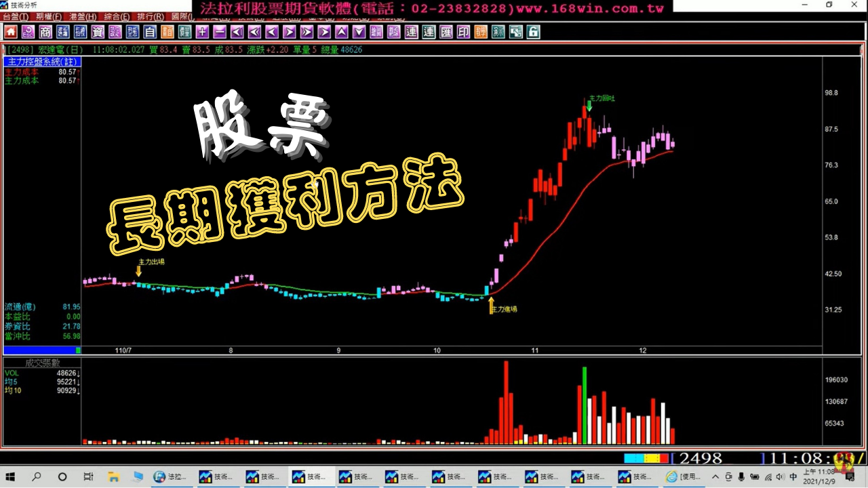Screen dimensions: 868x488
Task: Click the single left arrow toolbar icon
Action: point(273,32)
